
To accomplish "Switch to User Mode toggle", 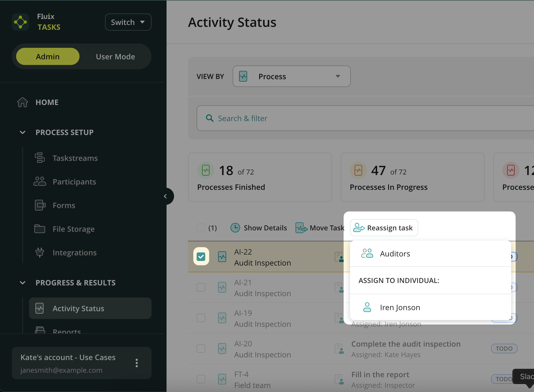I will point(116,57).
